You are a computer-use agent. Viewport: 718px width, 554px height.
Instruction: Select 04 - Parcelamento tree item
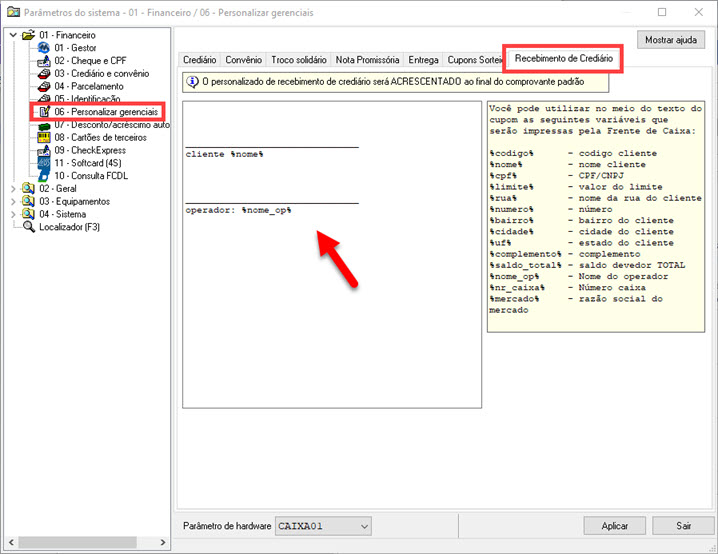coord(89,86)
